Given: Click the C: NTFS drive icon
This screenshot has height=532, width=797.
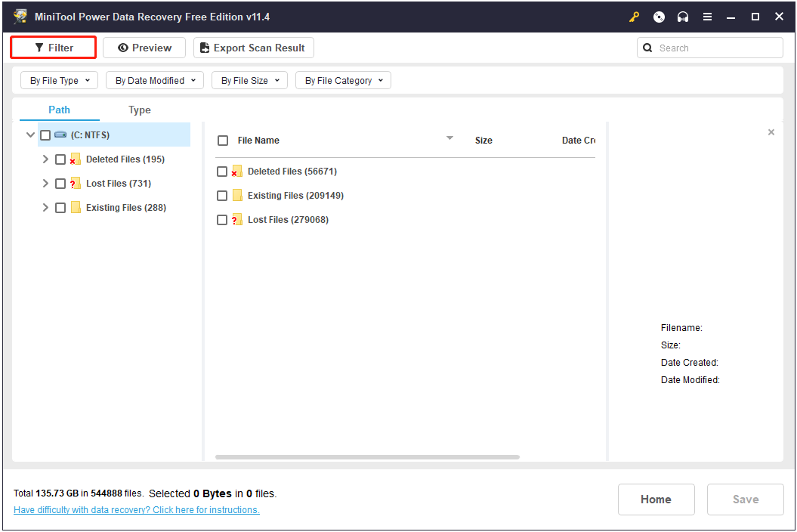Looking at the screenshot, I should 60,135.
